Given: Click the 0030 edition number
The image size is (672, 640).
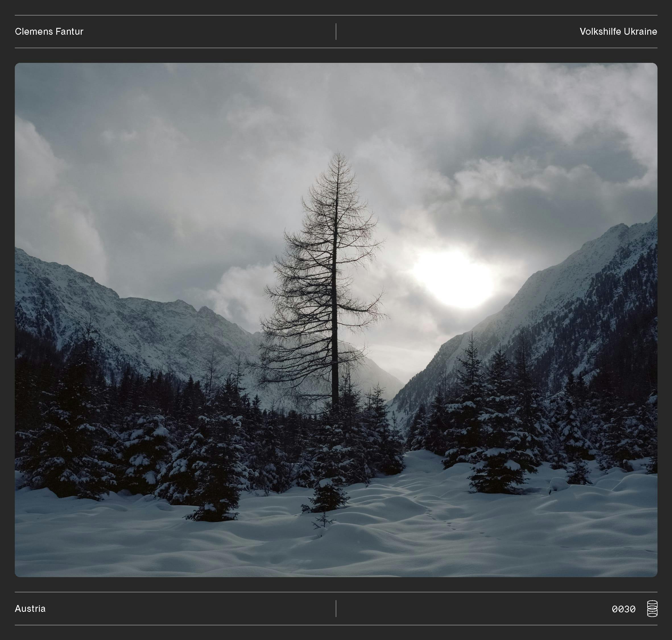Looking at the screenshot, I should 624,609.
